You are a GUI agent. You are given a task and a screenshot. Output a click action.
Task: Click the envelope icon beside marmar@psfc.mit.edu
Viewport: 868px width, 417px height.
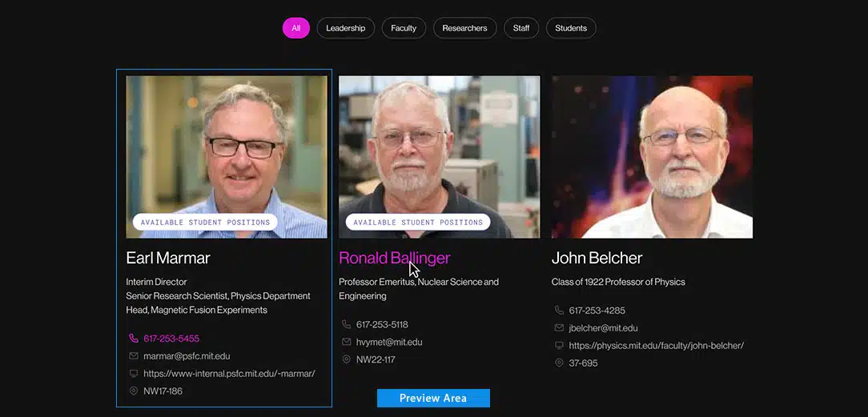[134, 356]
